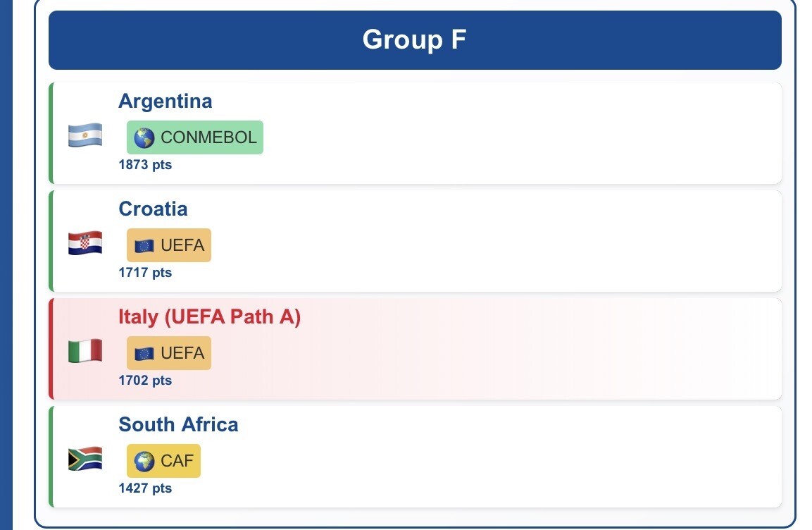Click the South Africa flag icon
Viewport: 812px width, 530px height.
(x=85, y=459)
